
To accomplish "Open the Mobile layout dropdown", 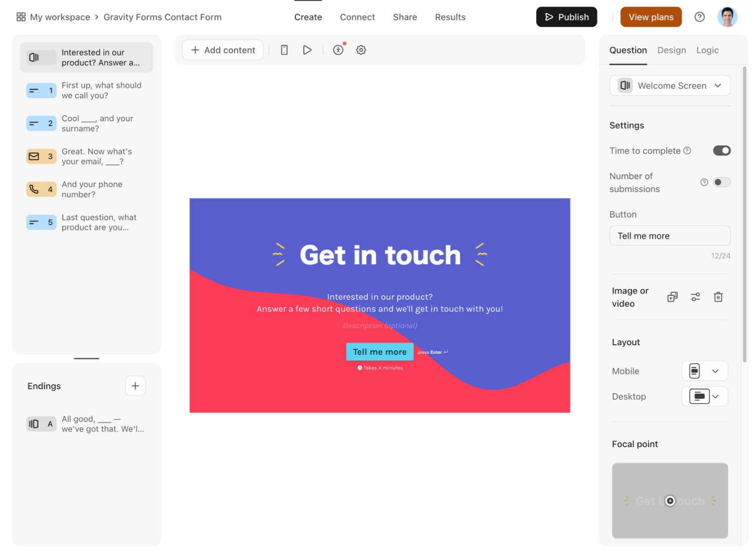I will pyautogui.click(x=705, y=371).
